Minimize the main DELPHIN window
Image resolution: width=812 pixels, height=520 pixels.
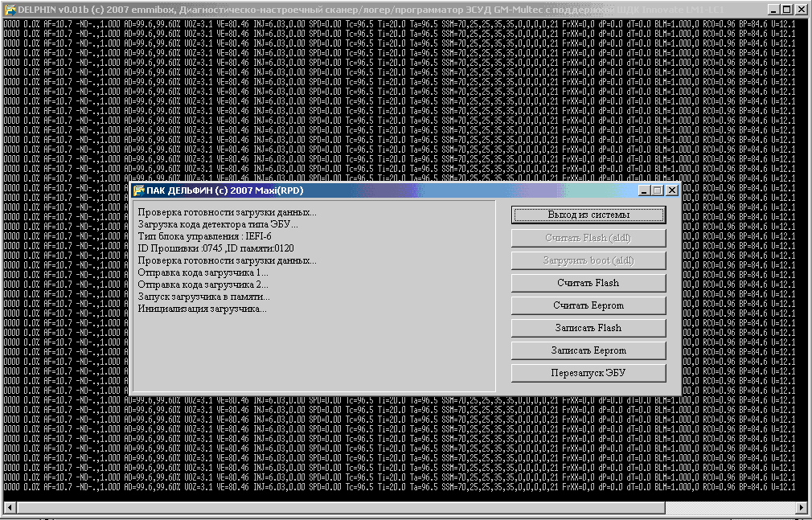coord(773,9)
